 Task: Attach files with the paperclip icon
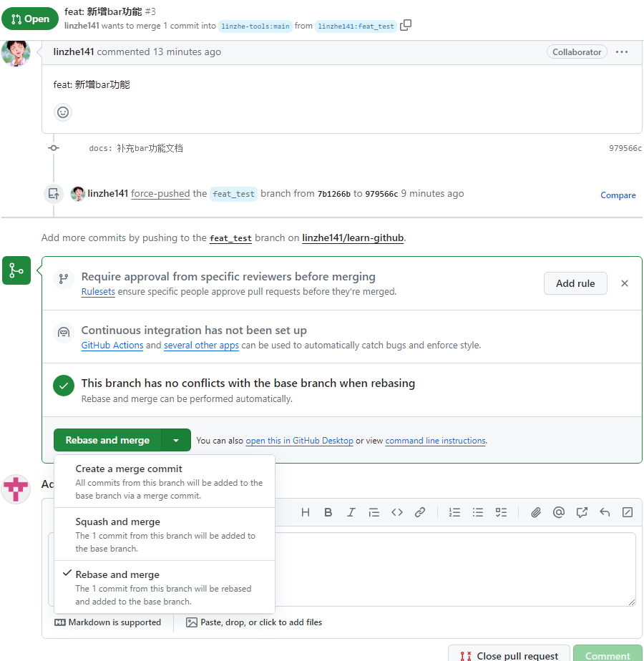pyautogui.click(x=536, y=512)
